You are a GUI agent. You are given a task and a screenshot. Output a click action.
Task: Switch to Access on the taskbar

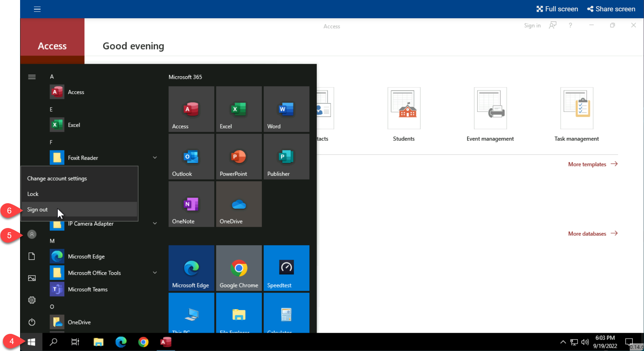(166, 342)
